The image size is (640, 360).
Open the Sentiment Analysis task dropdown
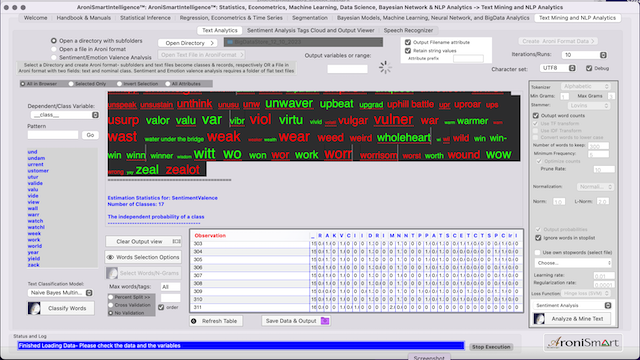(572, 305)
